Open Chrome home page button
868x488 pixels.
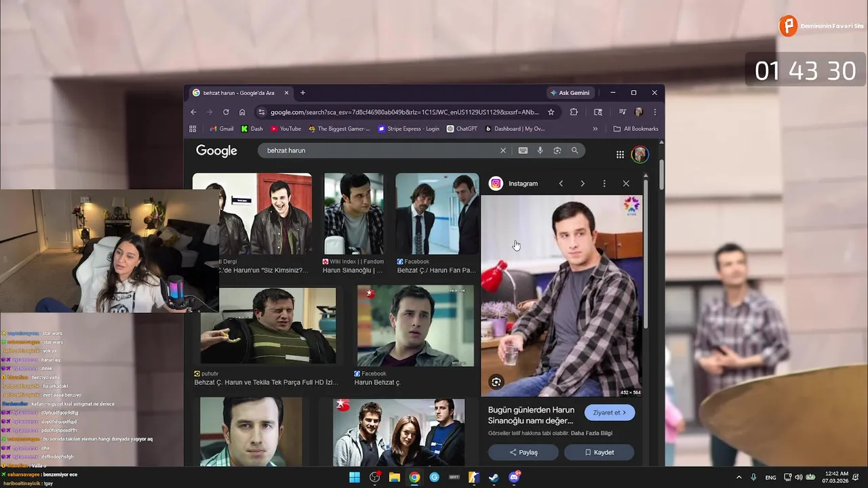242,112
